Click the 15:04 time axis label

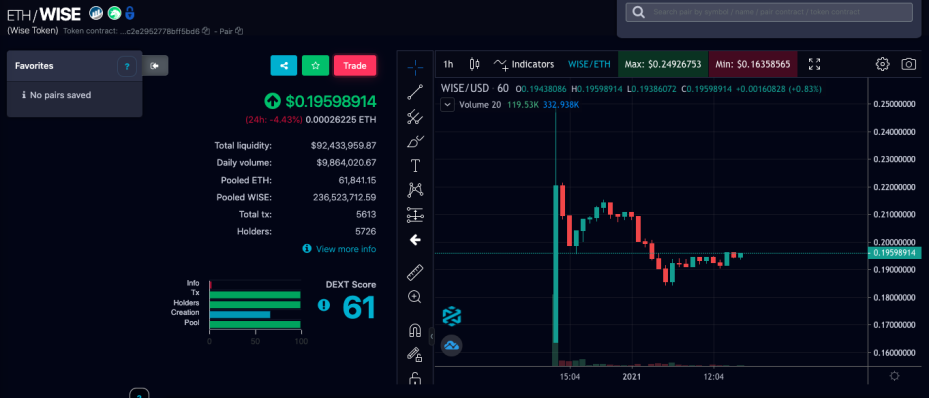[x=569, y=376]
